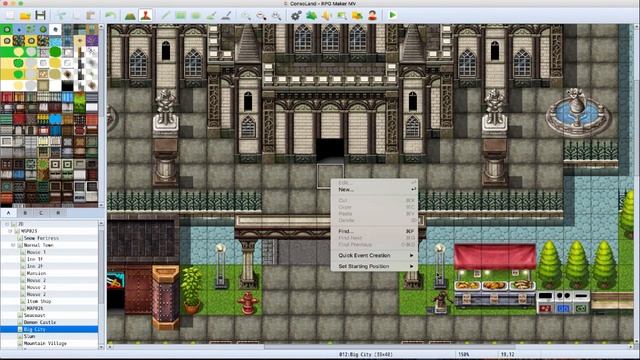The height and width of the screenshot is (360, 640).
Task: Open the Resource Manager folder icon
Action: pyautogui.click(x=357, y=16)
